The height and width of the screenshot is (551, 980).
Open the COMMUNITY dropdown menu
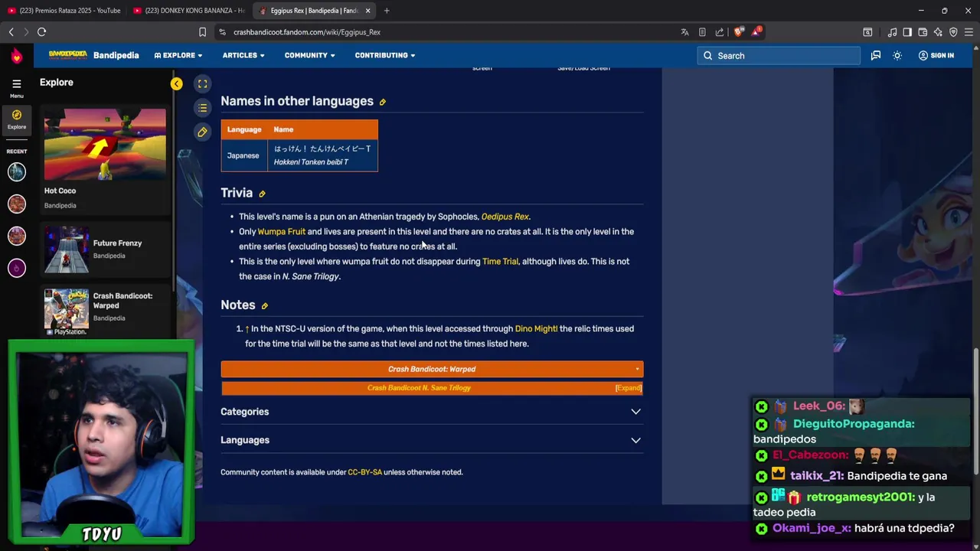coord(310,55)
